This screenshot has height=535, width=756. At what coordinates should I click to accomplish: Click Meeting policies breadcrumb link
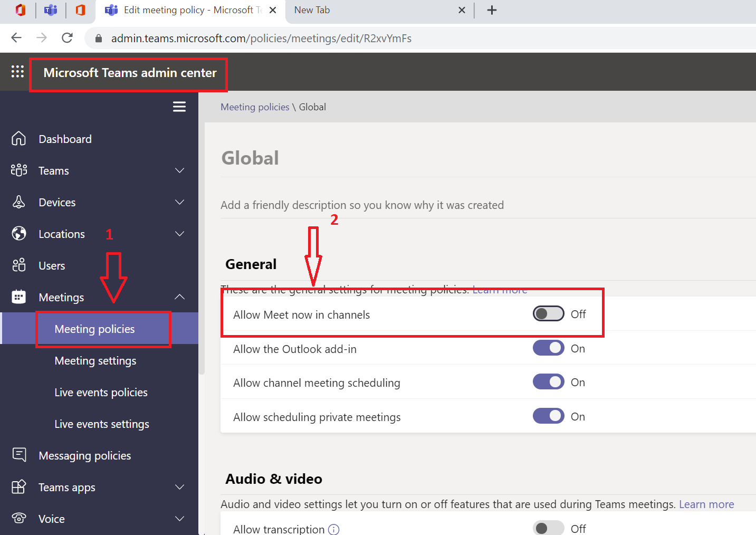[x=255, y=107]
